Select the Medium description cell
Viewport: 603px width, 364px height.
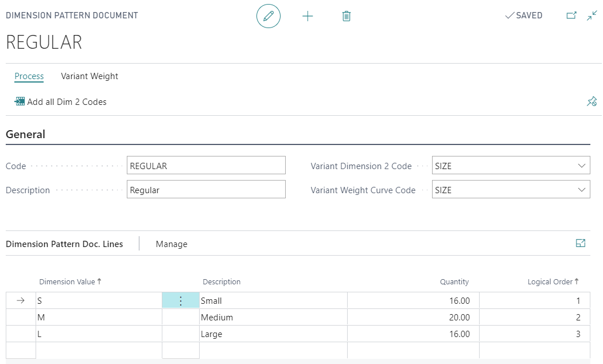(273, 318)
